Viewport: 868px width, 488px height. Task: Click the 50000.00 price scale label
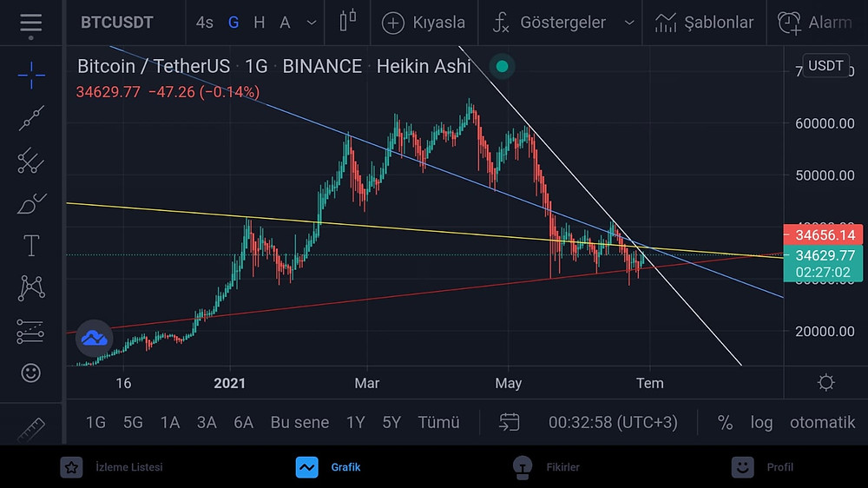[x=825, y=175]
